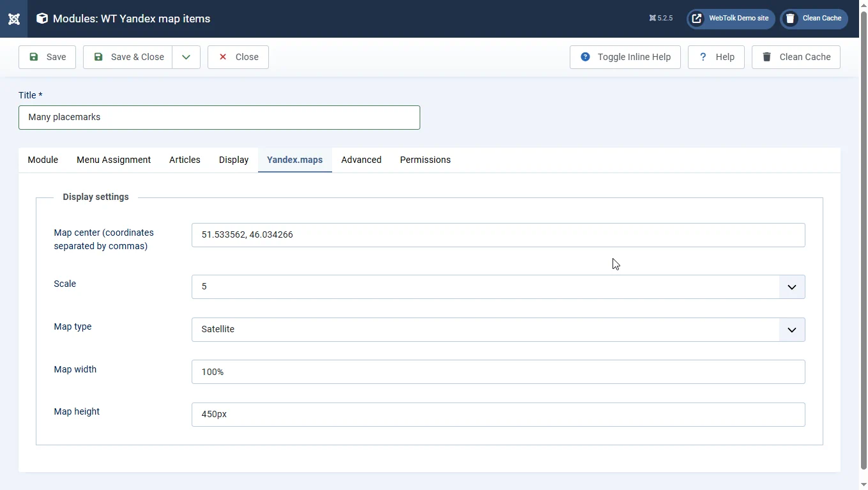The image size is (868, 490).
Task: Open the Map type dropdown showing Satellite
Action: tap(498, 330)
